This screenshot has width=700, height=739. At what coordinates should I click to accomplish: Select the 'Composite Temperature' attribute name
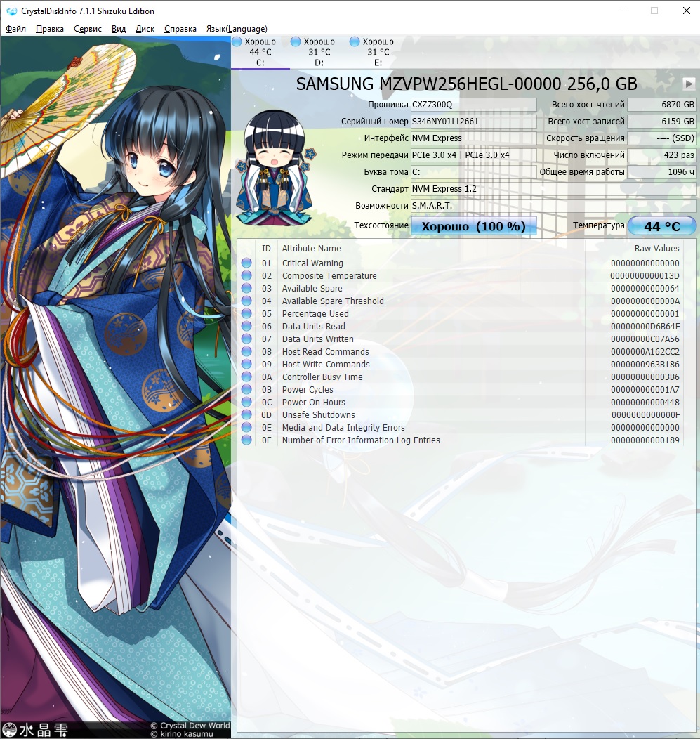[329, 275]
